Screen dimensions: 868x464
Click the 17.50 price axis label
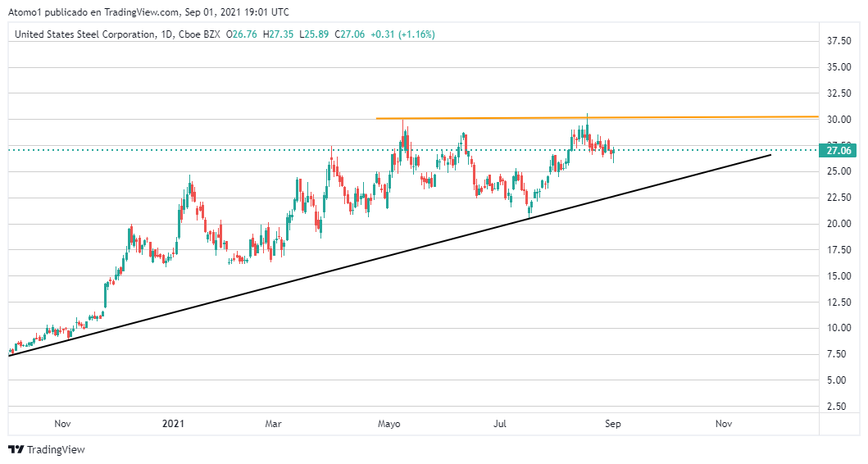838,250
